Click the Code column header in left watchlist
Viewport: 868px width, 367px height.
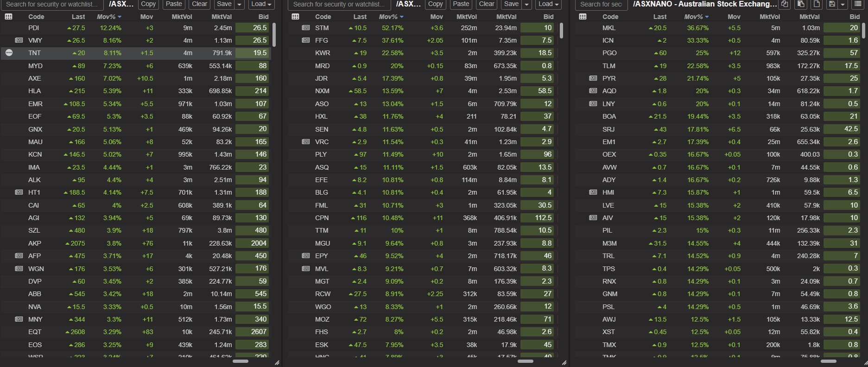pos(36,17)
